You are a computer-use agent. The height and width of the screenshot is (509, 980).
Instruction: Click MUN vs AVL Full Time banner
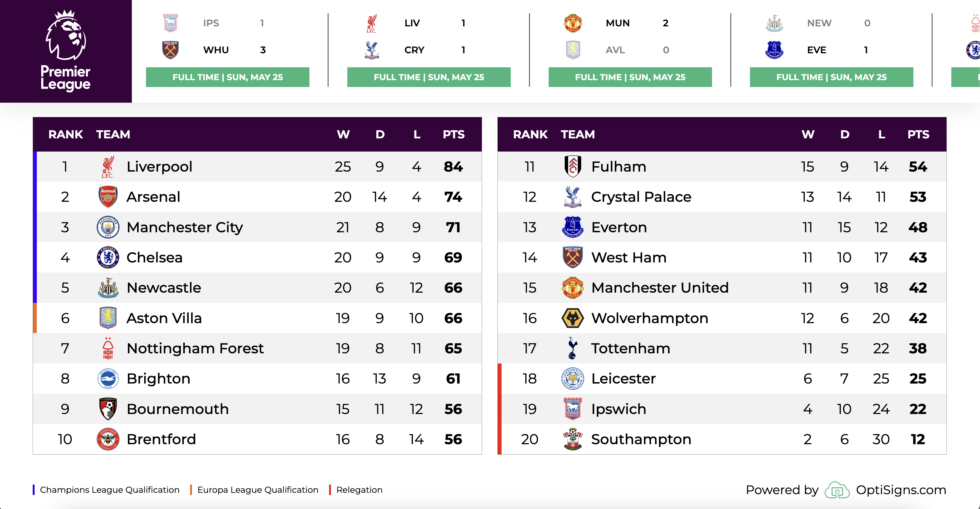[630, 77]
